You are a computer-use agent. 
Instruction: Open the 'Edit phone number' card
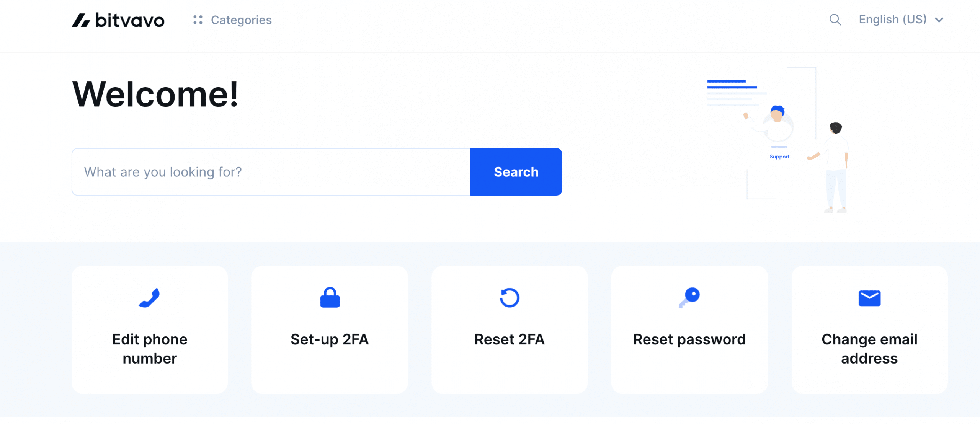150,330
